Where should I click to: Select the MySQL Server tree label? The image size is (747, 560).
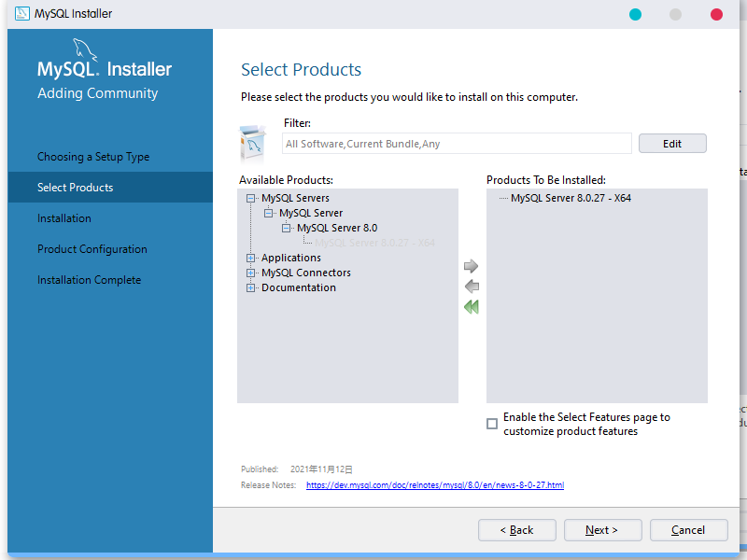click(311, 213)
